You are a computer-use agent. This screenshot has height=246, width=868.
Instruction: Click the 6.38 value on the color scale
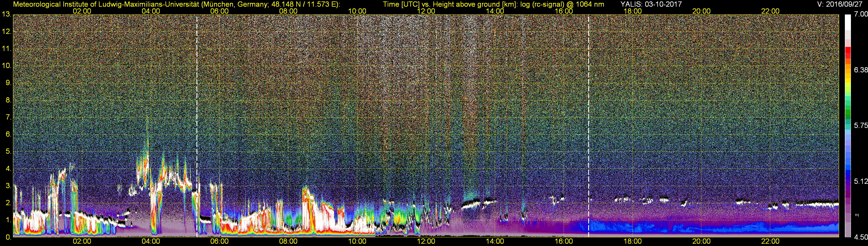click(860, 70)
